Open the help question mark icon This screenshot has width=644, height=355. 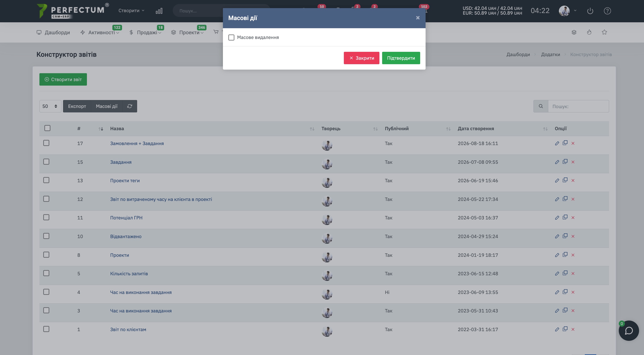click(x=607, y=11)
